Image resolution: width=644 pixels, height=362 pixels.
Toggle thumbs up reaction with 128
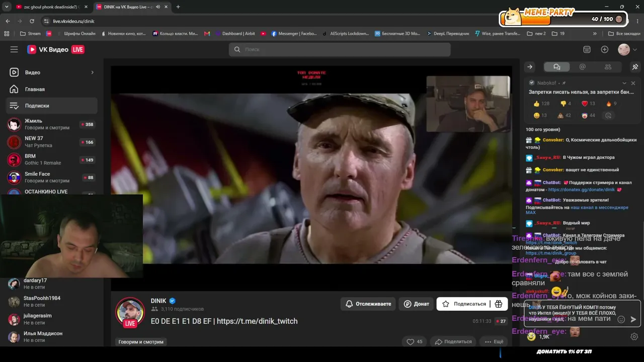tap(541, 104)
